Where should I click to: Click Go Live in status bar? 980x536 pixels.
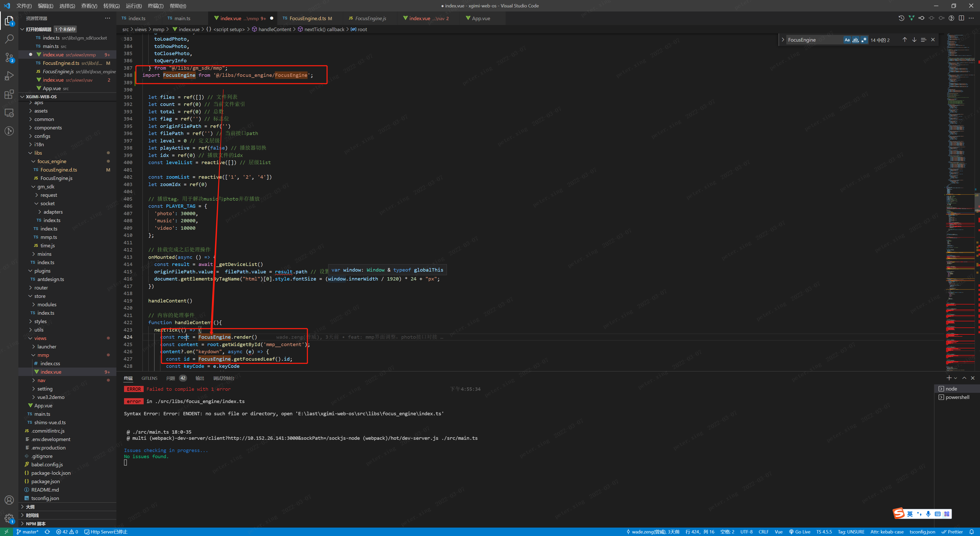(x=799, y=532)
